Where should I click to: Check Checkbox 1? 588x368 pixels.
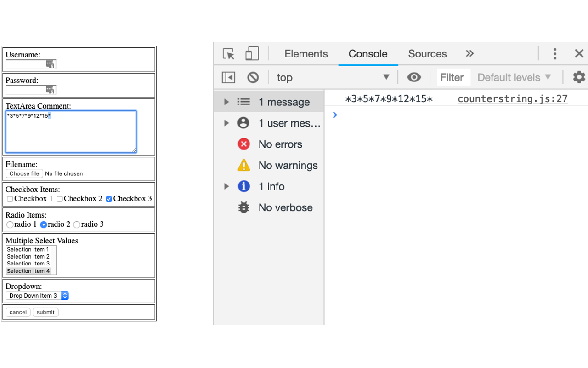(10, 199)
